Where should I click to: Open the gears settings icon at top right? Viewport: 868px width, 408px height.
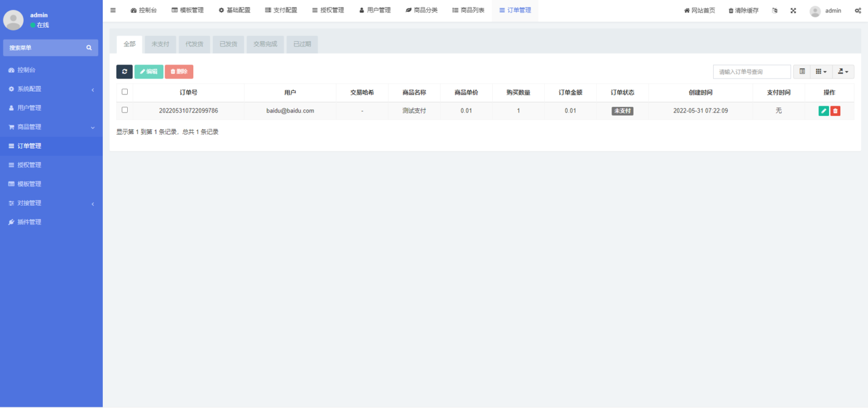click(857, 11)
